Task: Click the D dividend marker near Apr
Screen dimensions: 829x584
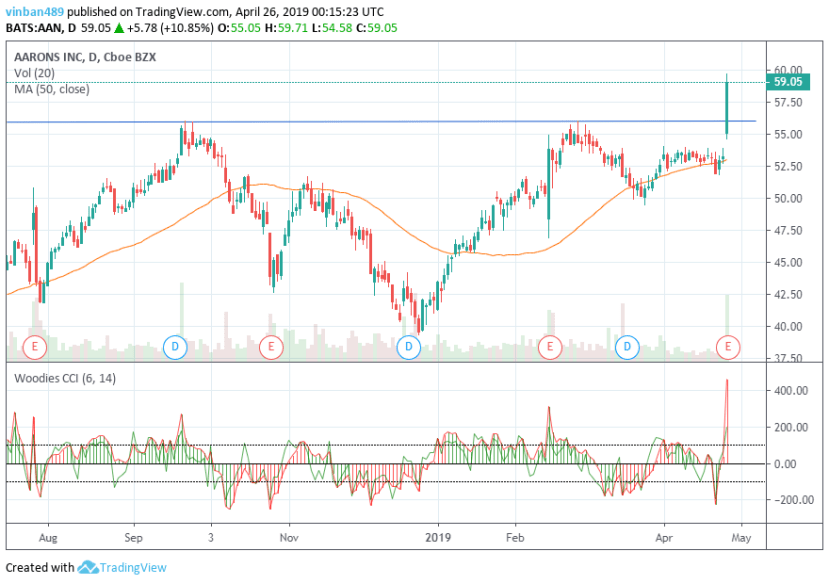Action: coord(627,347)
